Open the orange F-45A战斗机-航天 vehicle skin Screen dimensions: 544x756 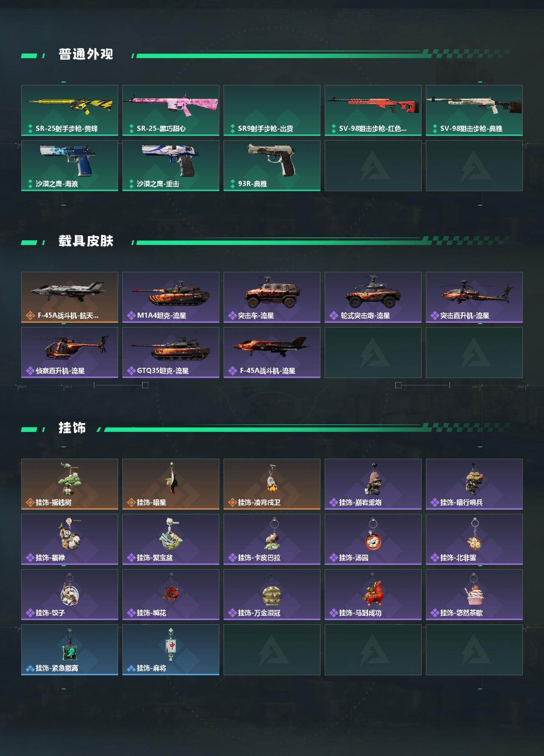click(x=70, y=297)
